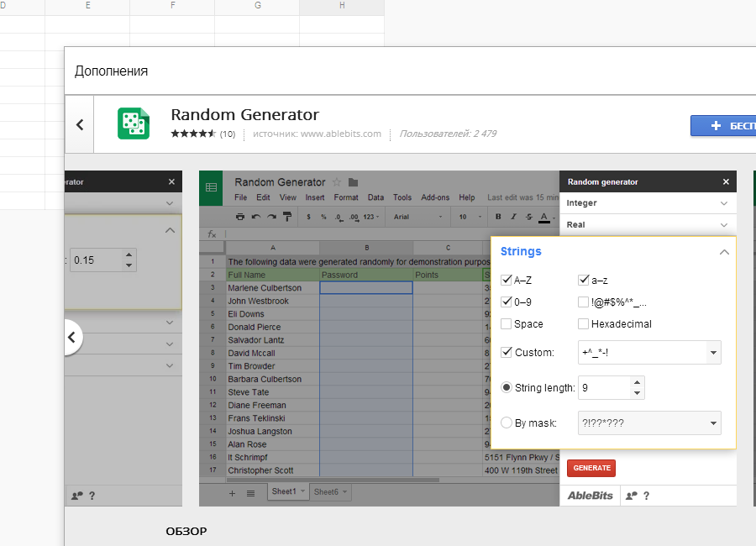Screen dimensions: 756x546
Task: Go back using the left arrow by the add-on title
Action: [80, 124]
